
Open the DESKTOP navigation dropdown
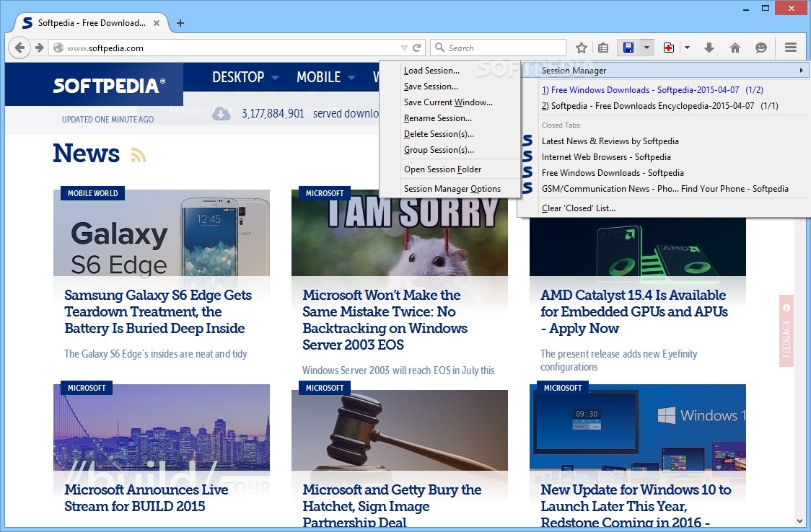pos(245,77)
